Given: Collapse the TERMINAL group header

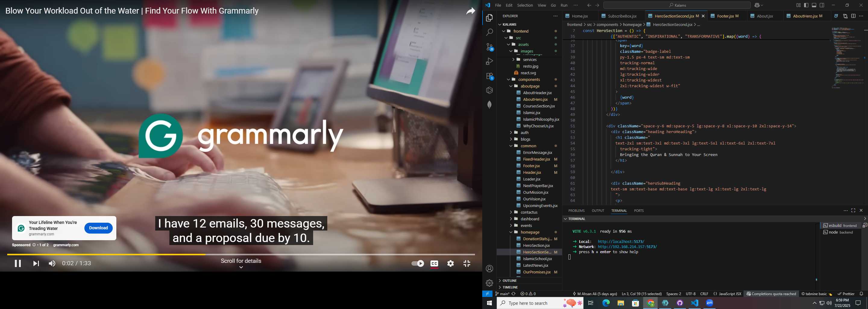Looking at the screenshot, I should click(x=577, y=219).
